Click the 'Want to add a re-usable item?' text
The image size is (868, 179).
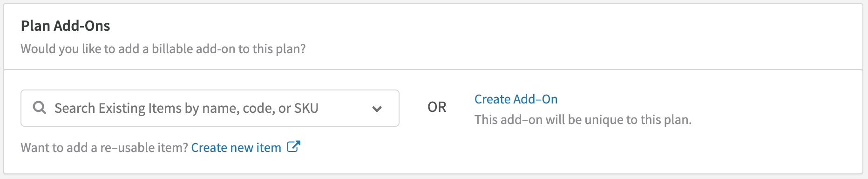click(x=104, y=147)
